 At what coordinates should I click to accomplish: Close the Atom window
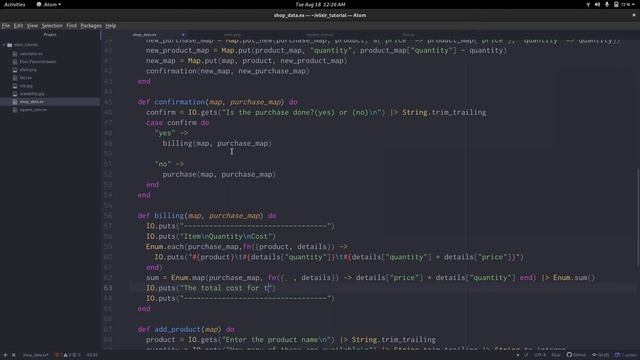[634, 15]
